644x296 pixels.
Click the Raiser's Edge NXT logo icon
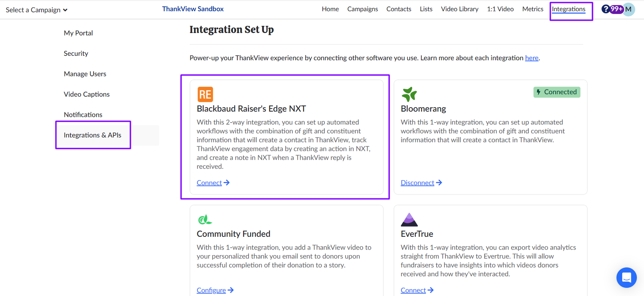(x=205, y=94)
